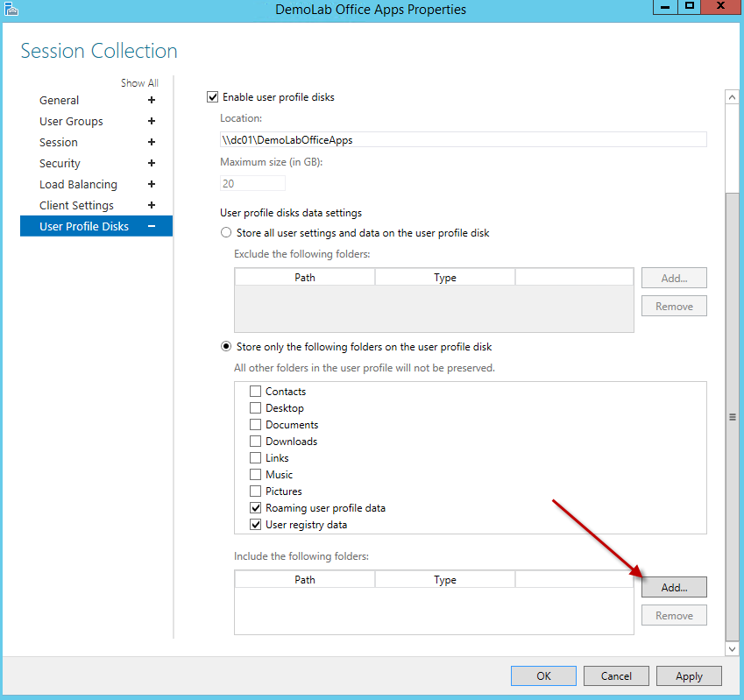Screen dimensions: 744x700
Task: Click the Location path field
Action: pos(463,139)
